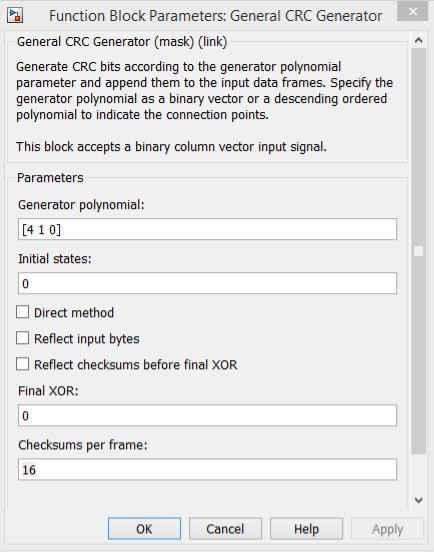Click the vertical scrollbar thumb

click(418, 251)
